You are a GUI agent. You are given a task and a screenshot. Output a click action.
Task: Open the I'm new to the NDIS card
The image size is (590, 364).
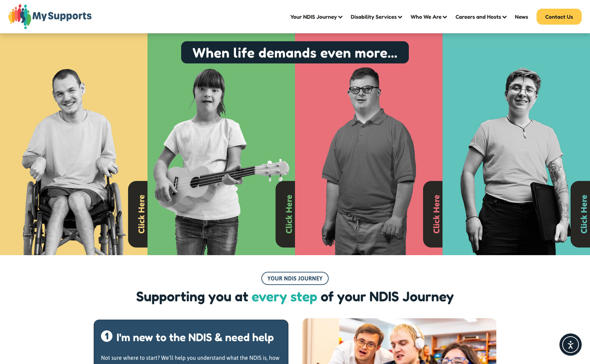191,342
